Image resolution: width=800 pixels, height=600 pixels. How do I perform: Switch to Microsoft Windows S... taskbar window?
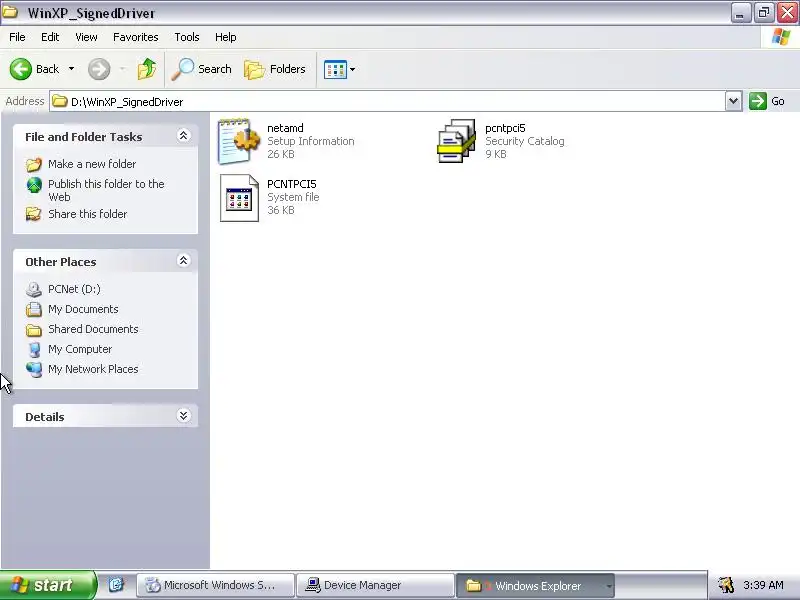click(x=215, y=585)
